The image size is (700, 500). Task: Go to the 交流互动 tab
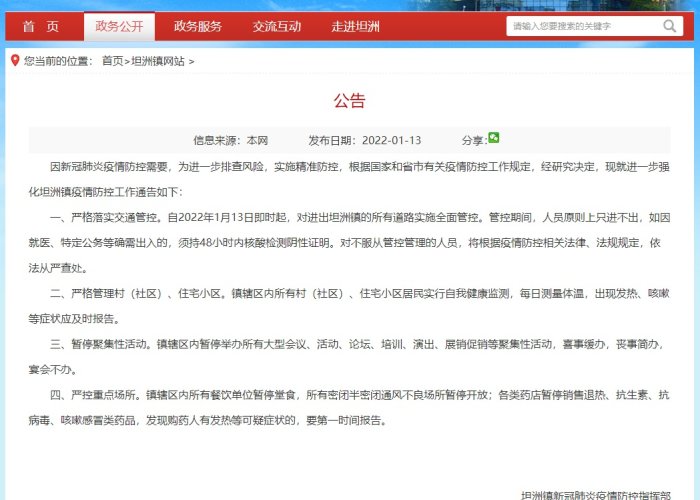coord(277,27)
